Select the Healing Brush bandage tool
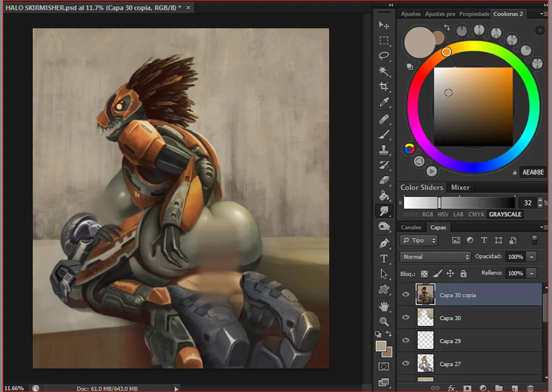This screenshot has height=392, width=552. 384,119
